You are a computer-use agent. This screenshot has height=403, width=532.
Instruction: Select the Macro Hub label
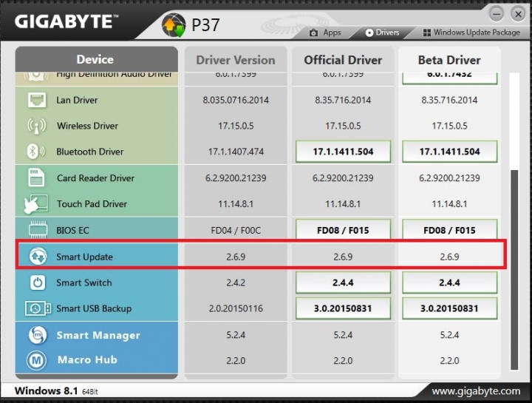pyautogui.click(x=87, y=360)
